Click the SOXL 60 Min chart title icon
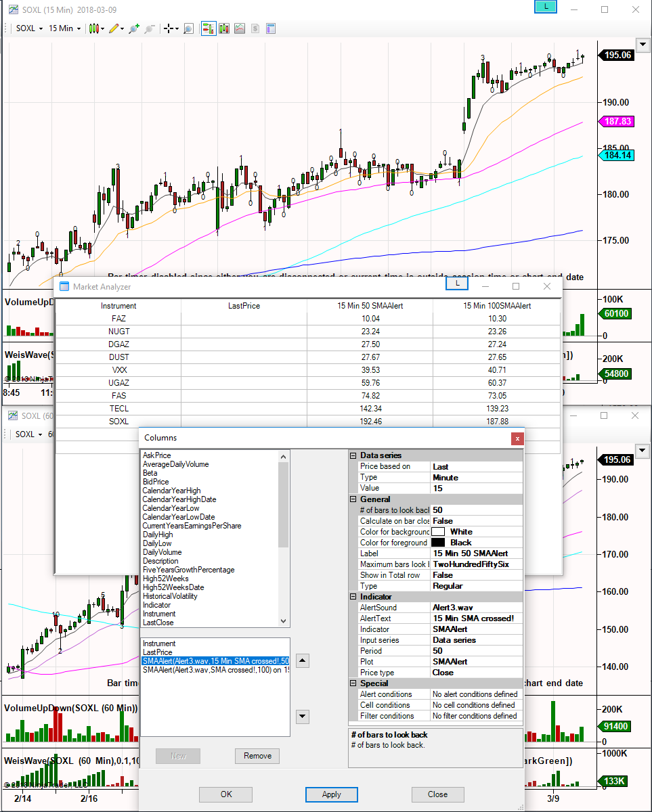Screen dimensions: 652x812 click(13, 416)
